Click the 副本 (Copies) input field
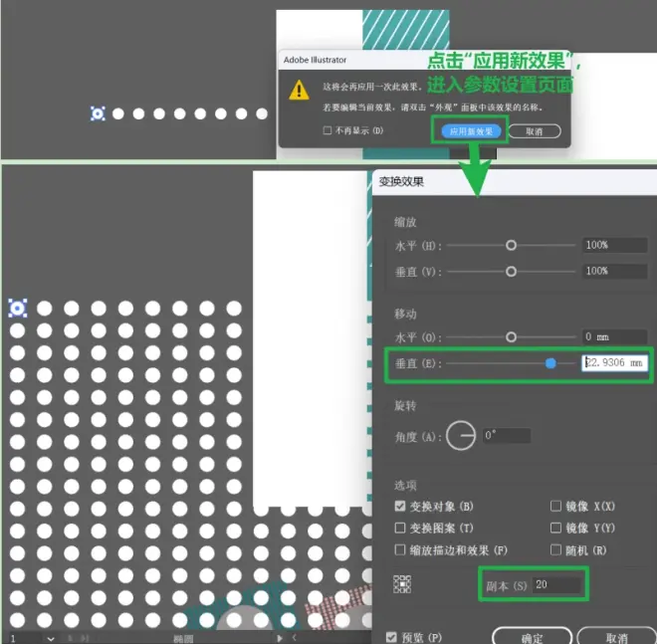The height and width of the screenshot is (644, 657). (x=557, y=583)
